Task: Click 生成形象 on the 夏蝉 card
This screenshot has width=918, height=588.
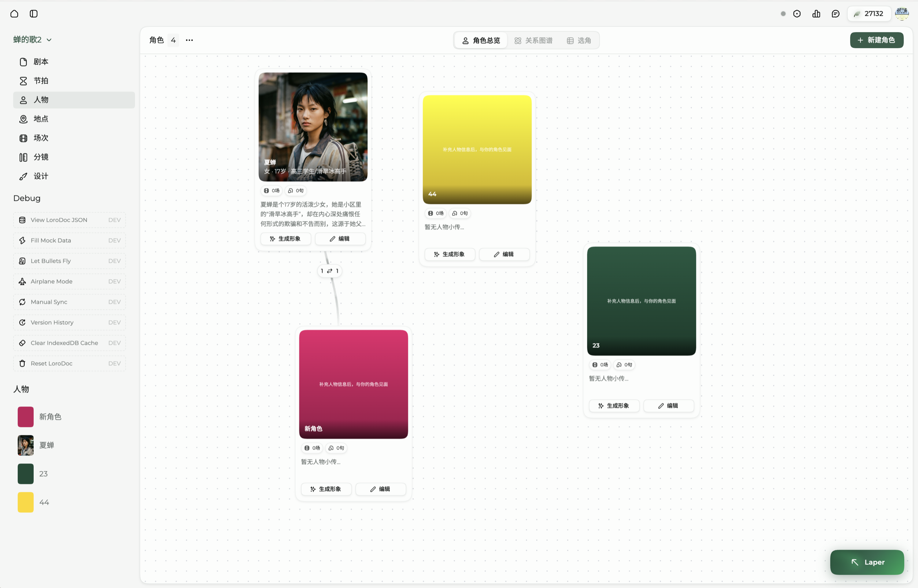Action: pos(285,238)
